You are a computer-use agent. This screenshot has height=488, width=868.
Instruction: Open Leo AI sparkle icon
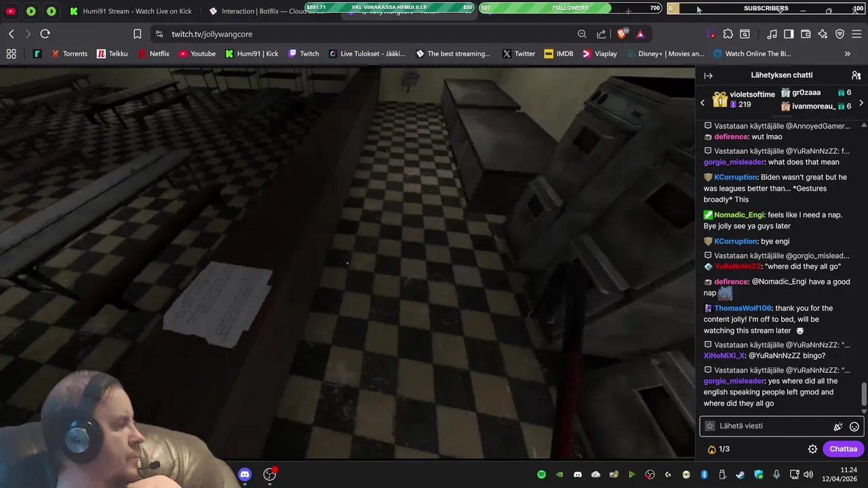[823, 34]
